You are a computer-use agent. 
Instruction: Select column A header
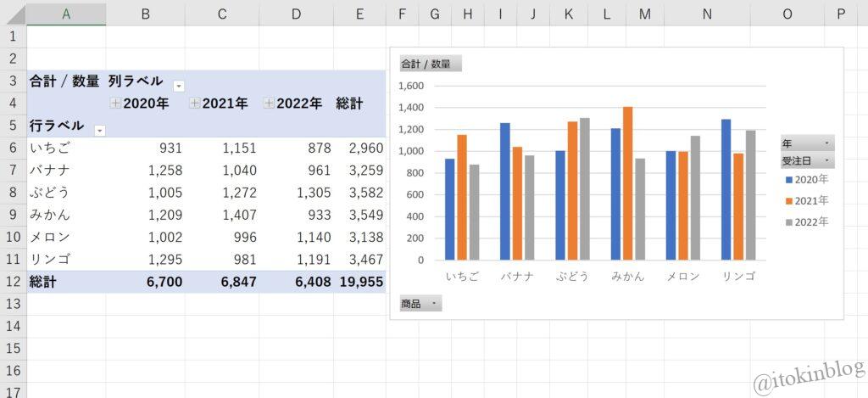(x=66, y=13)
